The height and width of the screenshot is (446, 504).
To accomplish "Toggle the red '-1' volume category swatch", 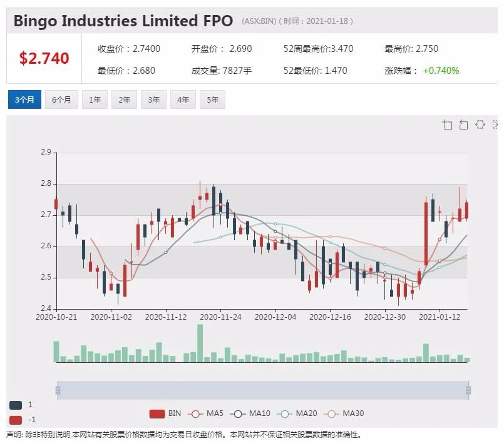I will 16,420.
